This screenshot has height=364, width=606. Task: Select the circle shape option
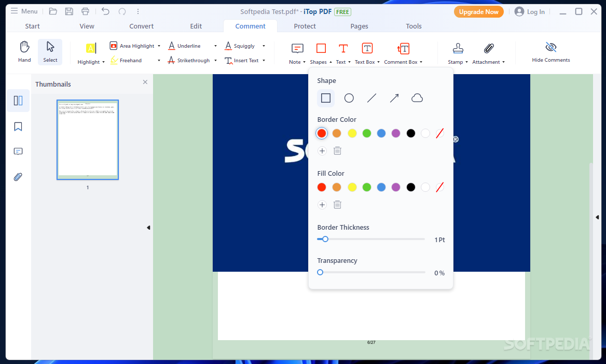click(x=349, y=98)
